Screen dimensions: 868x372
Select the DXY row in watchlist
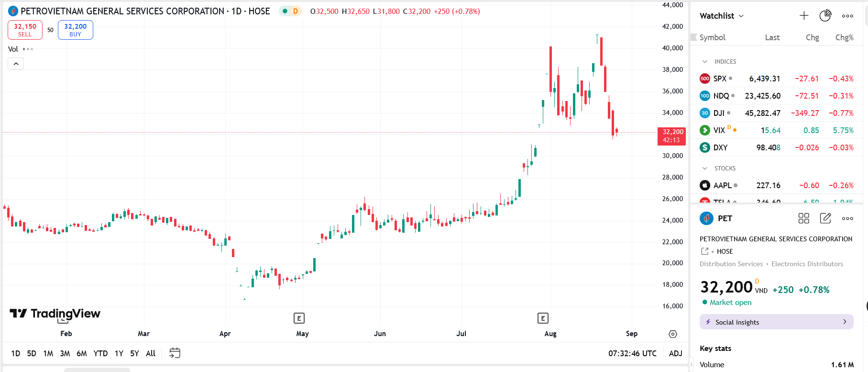[x=777, y=147]
